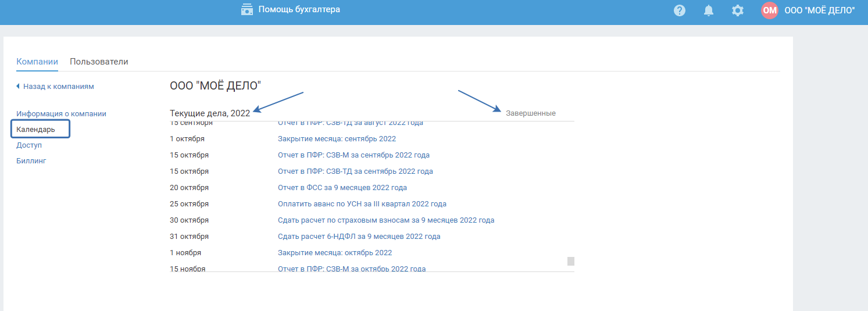The height and width of the screenshot is (311, 868).
Task: Select Календарь in the sidebar
Action: pyautogui.click(x=35, y=129)
